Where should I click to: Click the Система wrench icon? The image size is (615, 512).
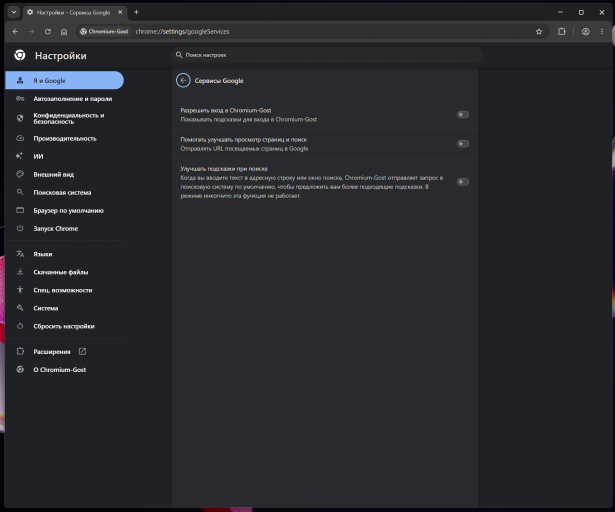click(20, 308)
